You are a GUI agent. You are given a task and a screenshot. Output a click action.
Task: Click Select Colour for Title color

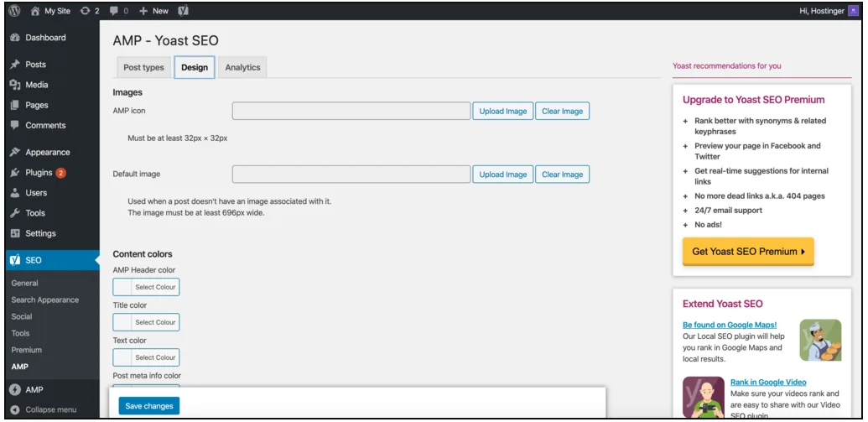pos(155,322)
